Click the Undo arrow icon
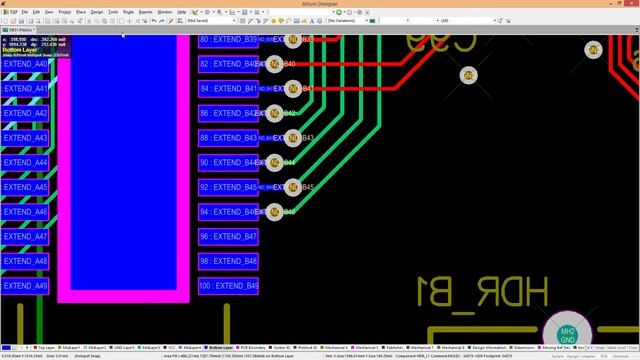The height and width of the screenshot is (360, 640). [154, 20]
